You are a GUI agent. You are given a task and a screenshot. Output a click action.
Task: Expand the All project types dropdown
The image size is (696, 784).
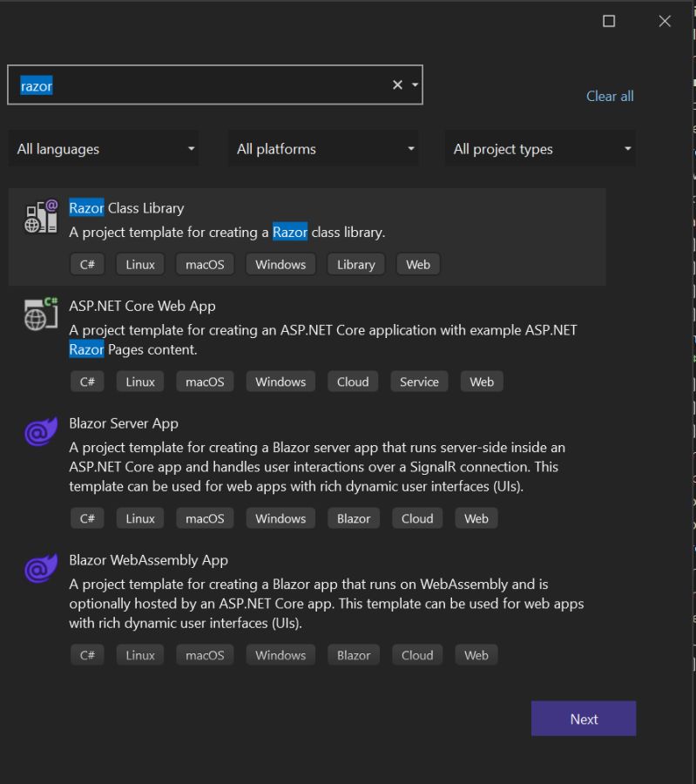[540, 148]
